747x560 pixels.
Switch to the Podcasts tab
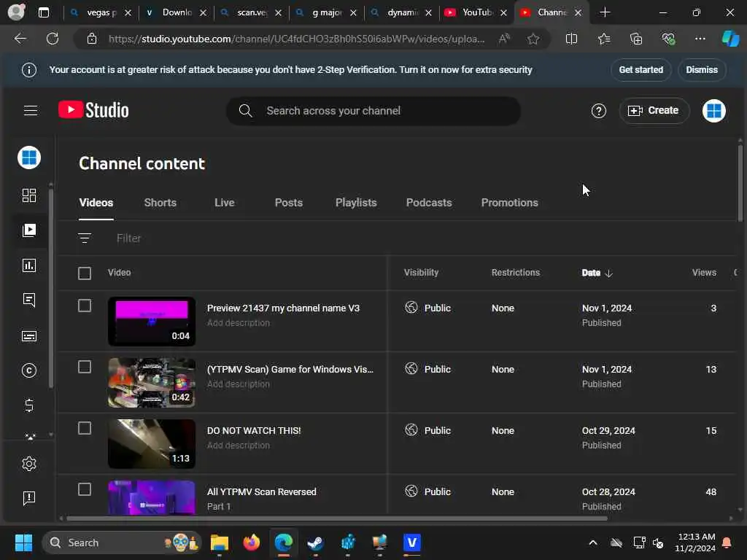pyautogui.click(x=429, y=203)
